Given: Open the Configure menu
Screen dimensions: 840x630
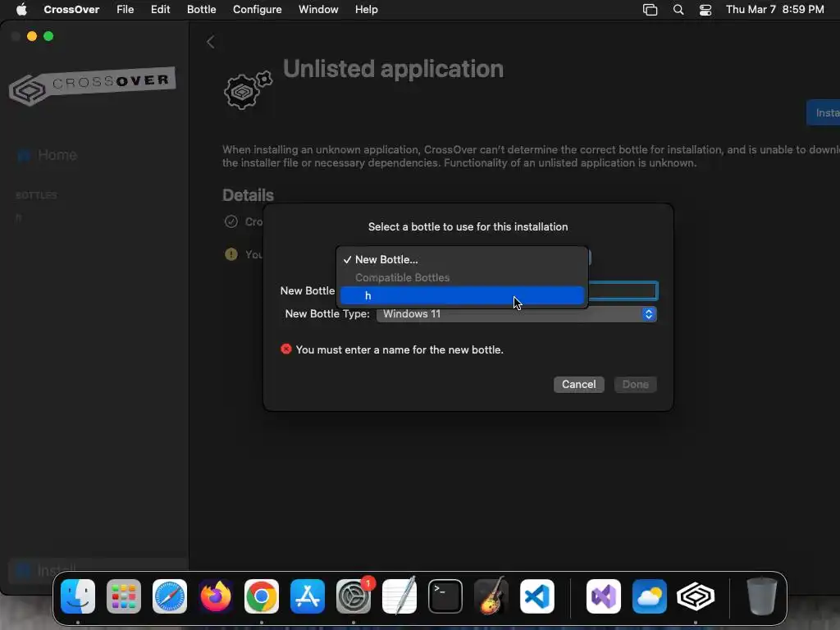Looking at the screenshot, I should coord(257,10).
